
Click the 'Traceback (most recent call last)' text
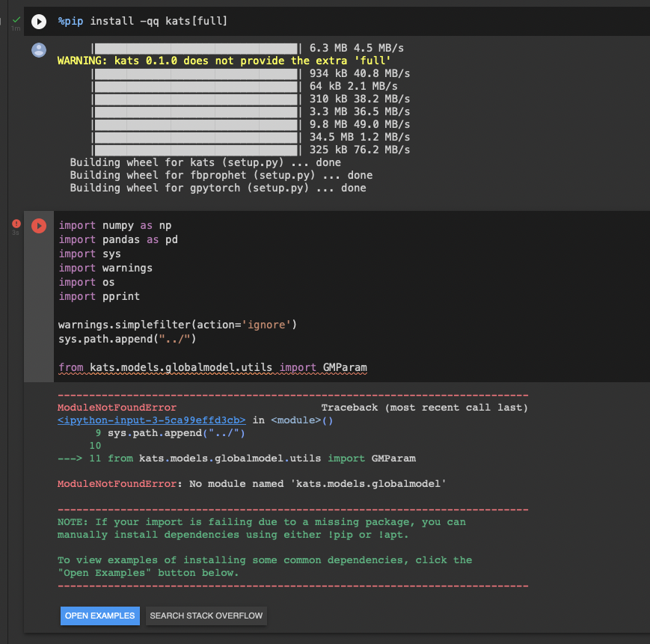[425, 408]
